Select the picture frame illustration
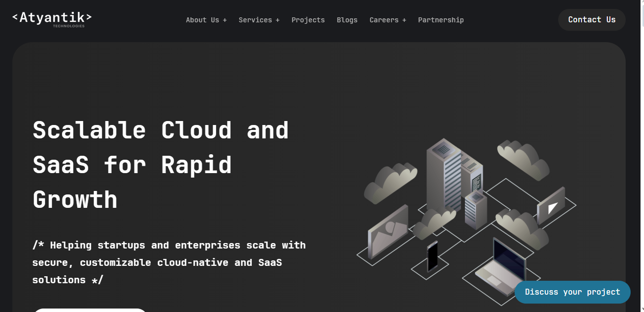This screenshot has width=644, height=312. [388, 231]
